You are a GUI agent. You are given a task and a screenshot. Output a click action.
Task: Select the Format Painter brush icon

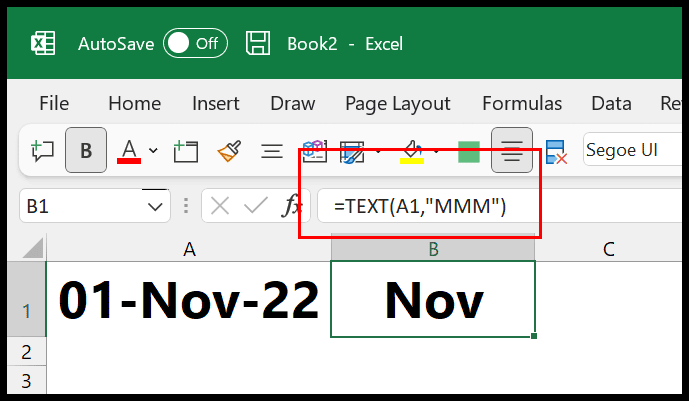pyautogui.click(x=229, y=151)
